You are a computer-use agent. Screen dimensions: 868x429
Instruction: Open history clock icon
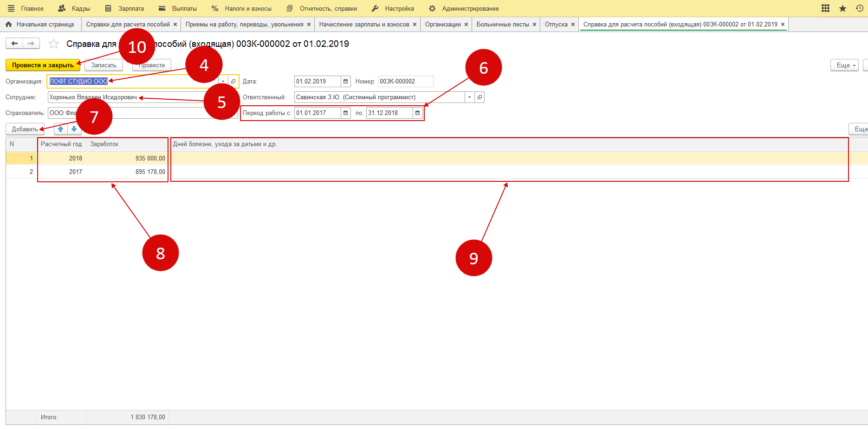(859, 8)
